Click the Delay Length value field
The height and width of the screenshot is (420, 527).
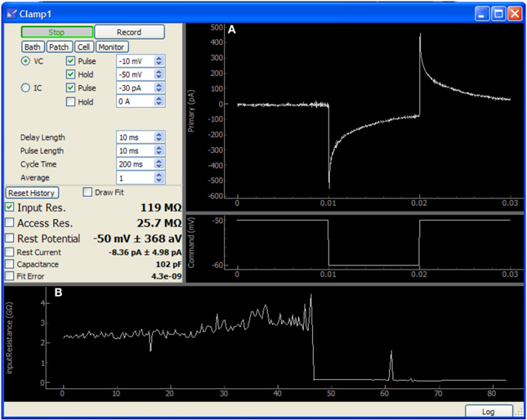click(x=135, y=137)
